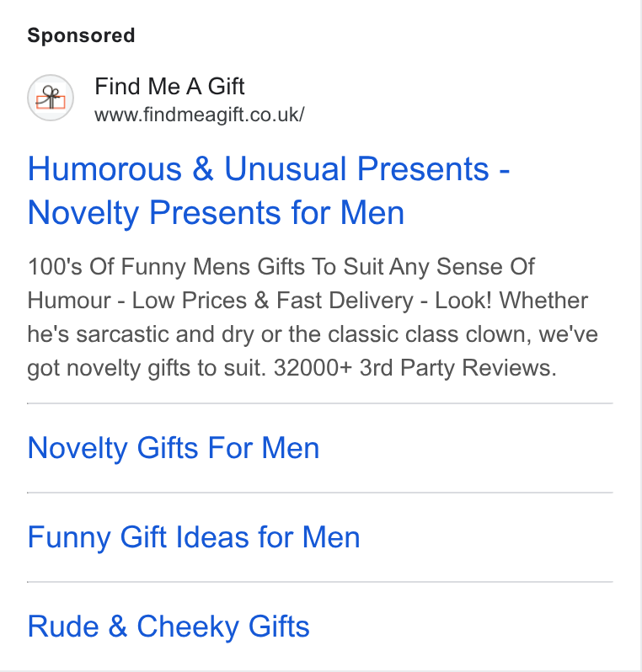642x672 pixels.
Task: Click the Sponsored label
Action: [x=81, y=35]
